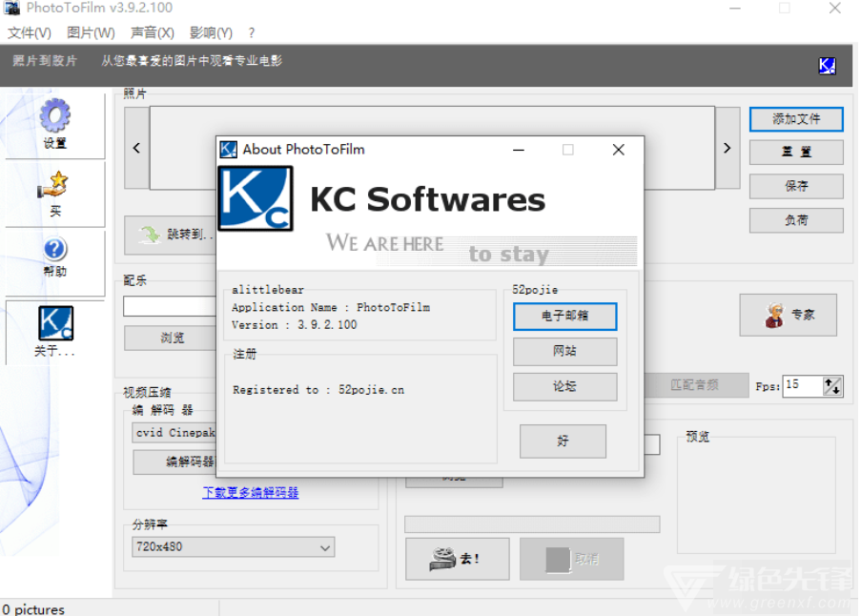
Task: Click the "Registered to : 52pojie.cn" text
Action: coord(318,390)
